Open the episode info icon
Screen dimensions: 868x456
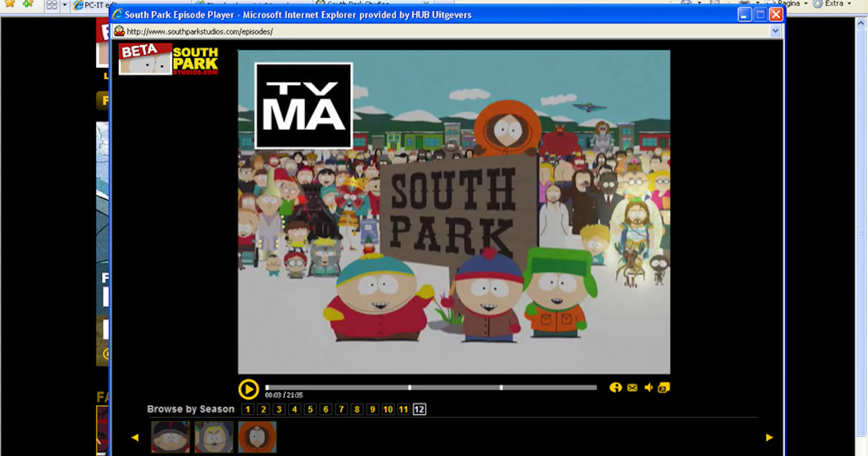615,388
